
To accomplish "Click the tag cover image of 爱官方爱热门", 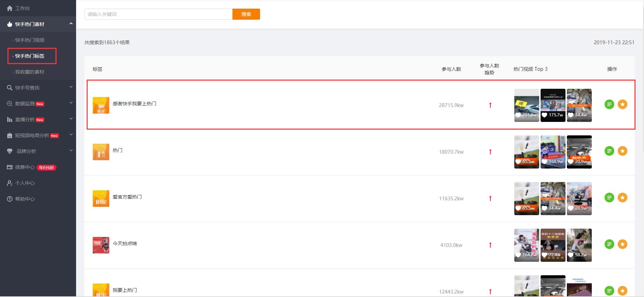I will tap(101, 199).
